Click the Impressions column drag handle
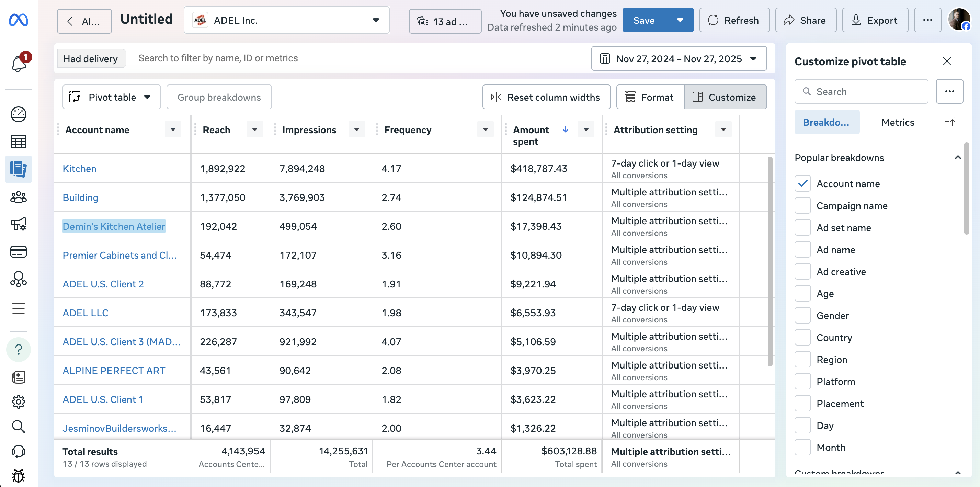Screen dimensions: 980x487 (x=275, y=130)
